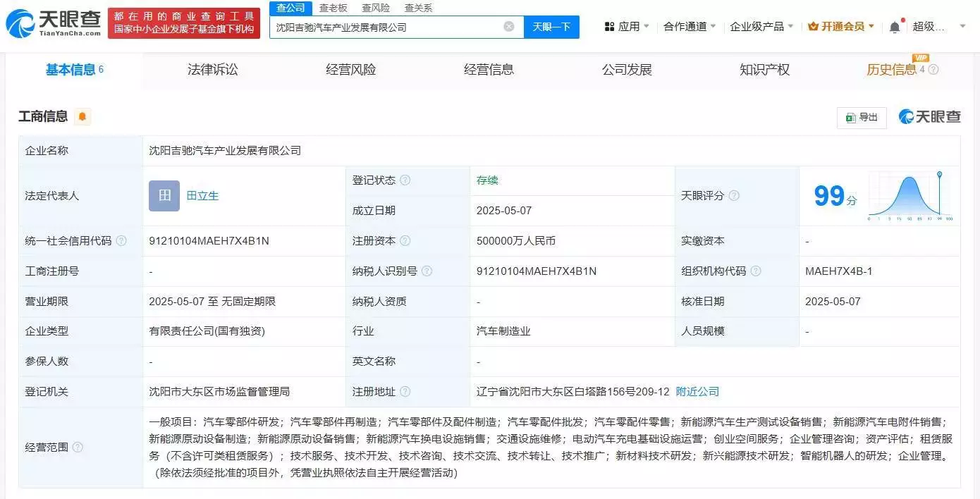Select the 查老板 search tab

tap(333, 8)
